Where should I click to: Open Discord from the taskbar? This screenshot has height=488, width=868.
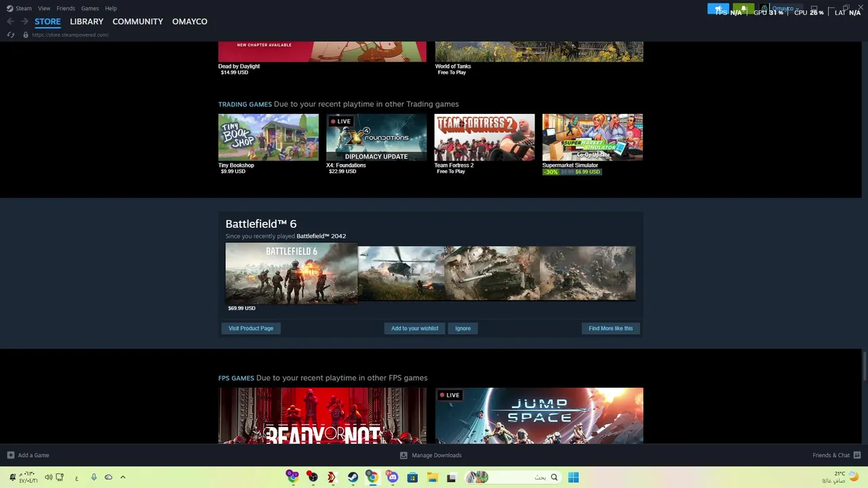pos(393,477)
